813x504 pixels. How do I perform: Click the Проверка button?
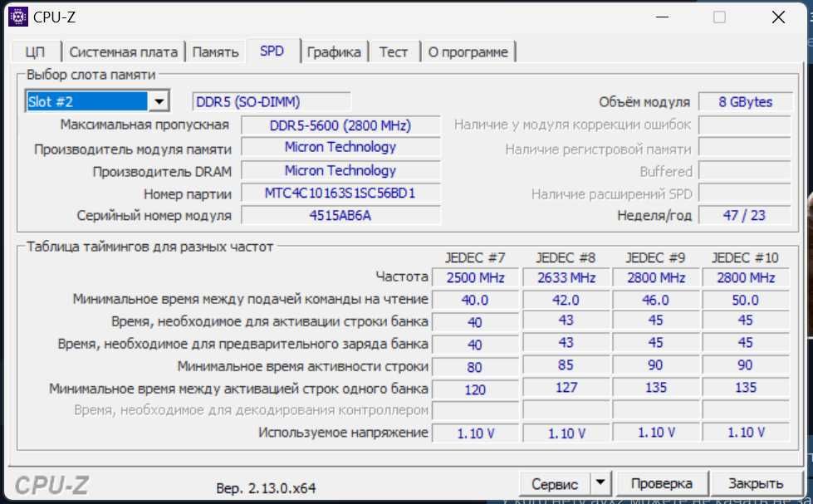662,484
